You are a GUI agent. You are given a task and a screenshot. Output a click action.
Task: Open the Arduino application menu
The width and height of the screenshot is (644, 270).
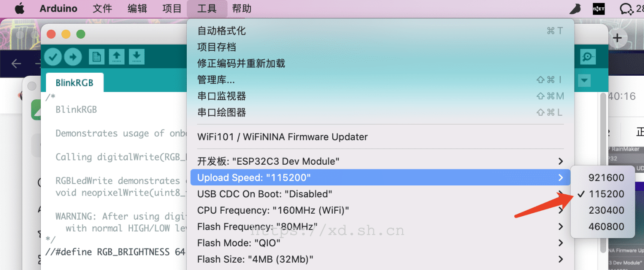pyautogui.click(x=58, y=9)
